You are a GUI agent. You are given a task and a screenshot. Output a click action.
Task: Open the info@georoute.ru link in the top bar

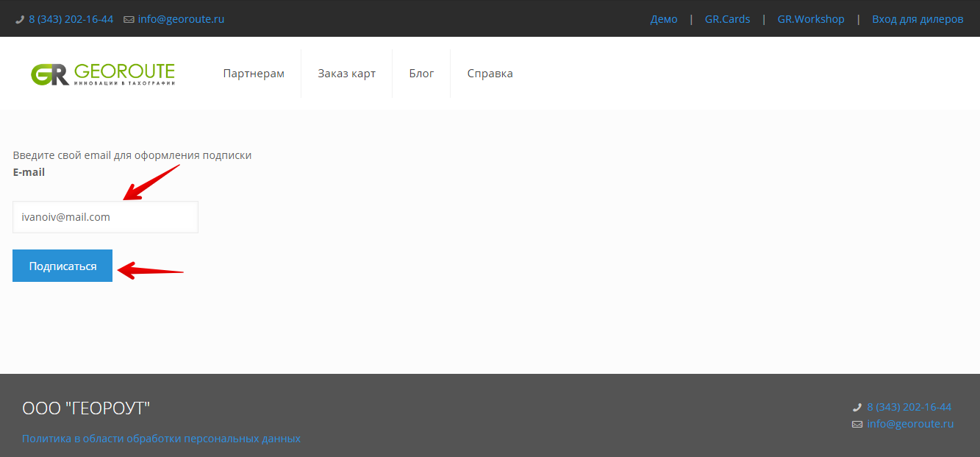181,19
